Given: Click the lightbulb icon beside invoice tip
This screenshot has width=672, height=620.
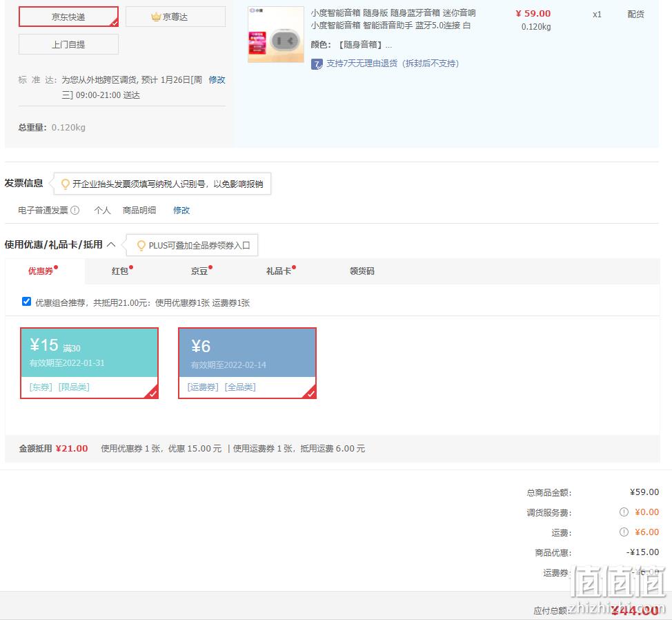Looking at the screenshot, I should (x=65, y=184).
